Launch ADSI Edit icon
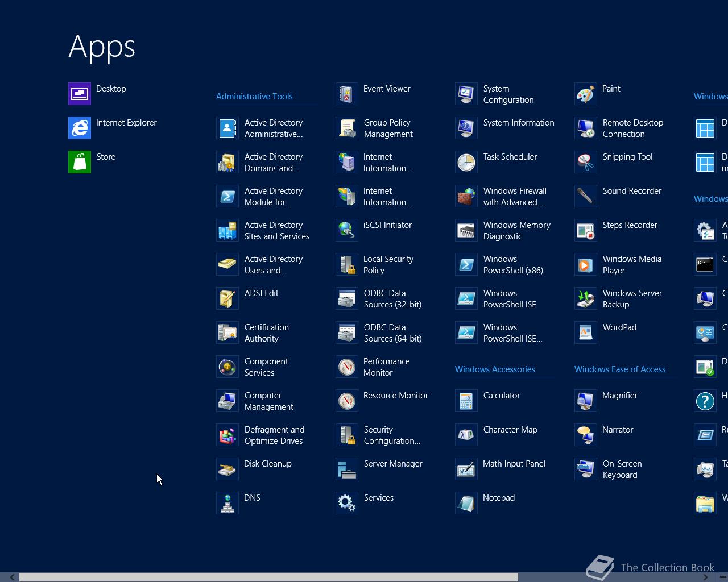The width and height of the screenshot is (728, 582). click(x=227, y=298)
